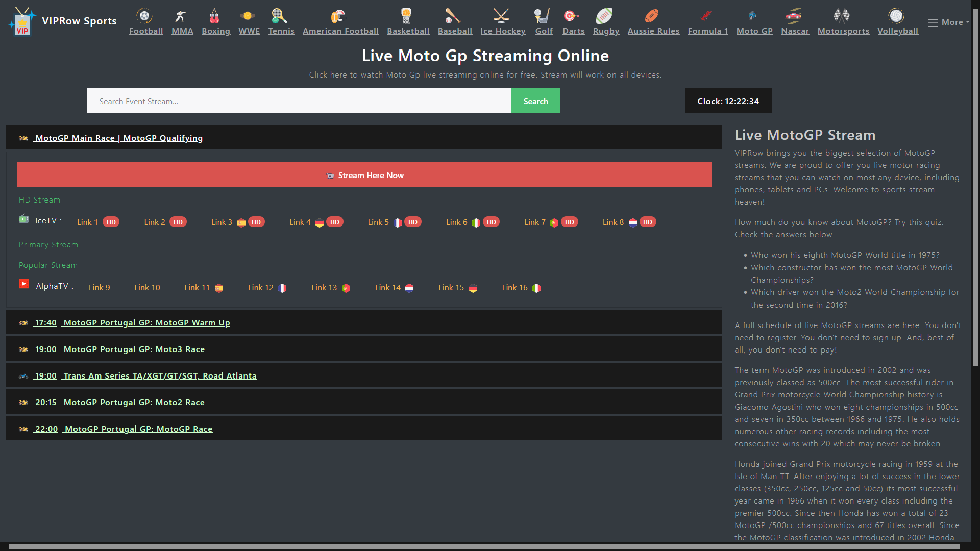Select the Baseball bat icon
This screenshot has width=980, height=551.
(453, 16)
